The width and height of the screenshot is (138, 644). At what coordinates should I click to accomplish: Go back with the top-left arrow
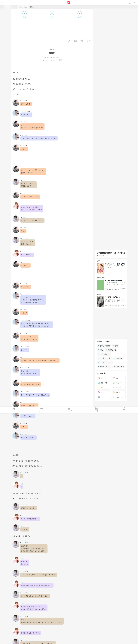[2, 2]
